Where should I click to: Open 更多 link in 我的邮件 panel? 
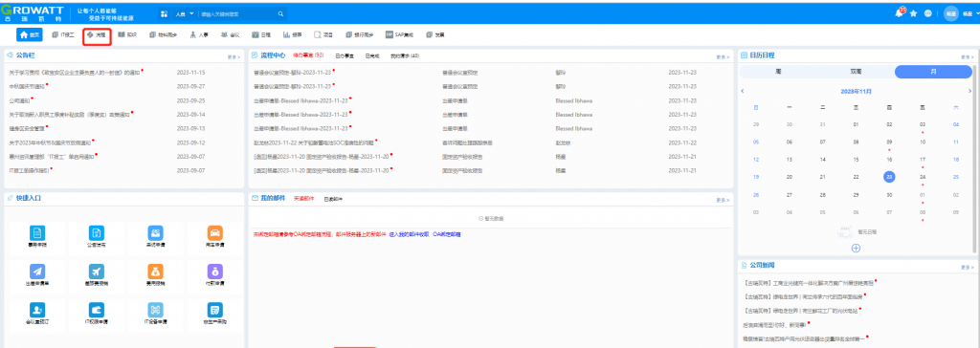coord(724,200)
